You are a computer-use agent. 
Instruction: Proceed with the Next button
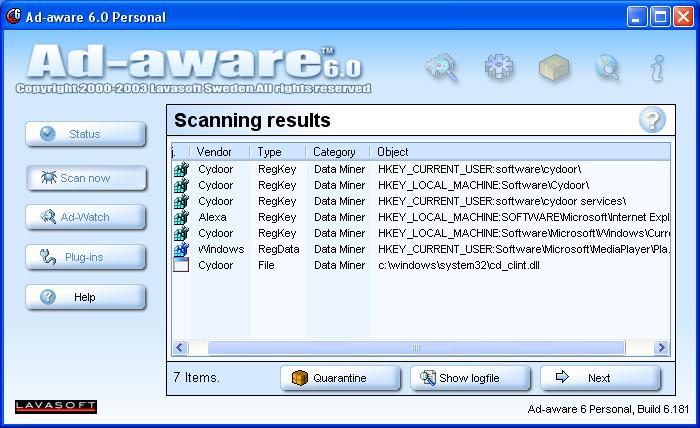point(600,378)
